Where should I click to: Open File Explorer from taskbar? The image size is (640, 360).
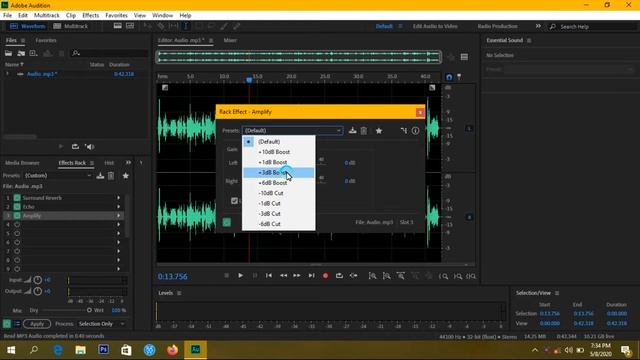point(80,350)
